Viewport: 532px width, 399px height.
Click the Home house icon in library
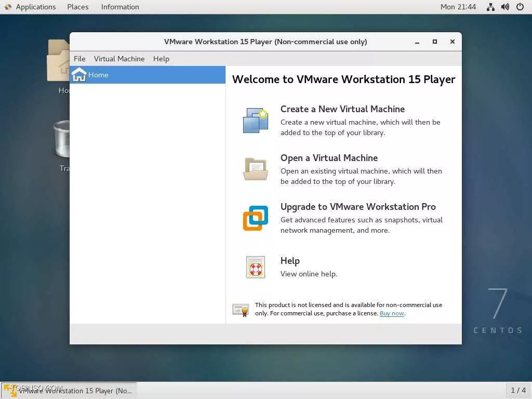79,75
